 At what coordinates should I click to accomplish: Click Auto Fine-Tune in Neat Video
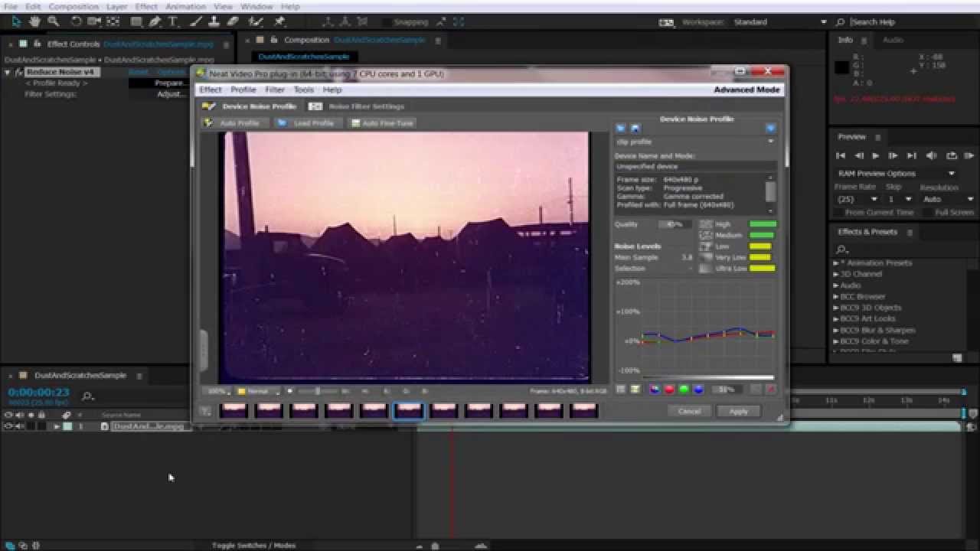[381, 122]
